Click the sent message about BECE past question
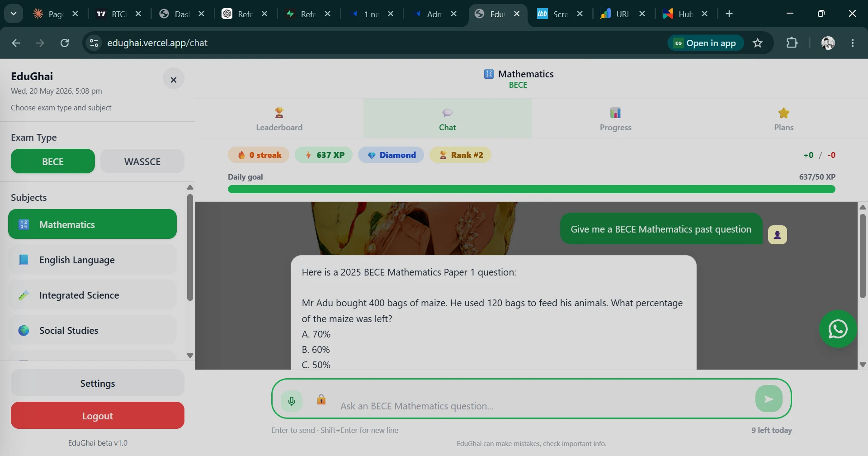The image size is (868, 456). [x=661, y=229]
